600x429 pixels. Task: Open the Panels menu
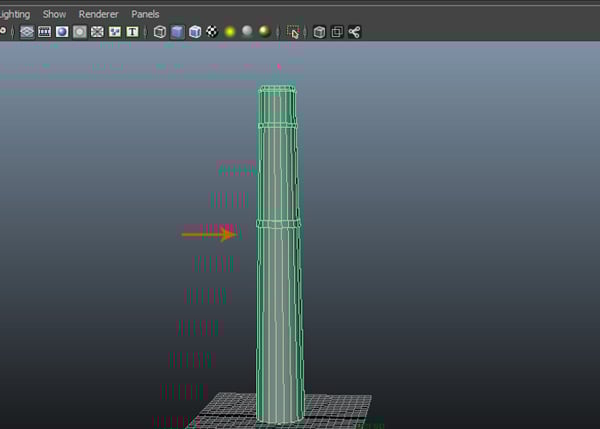tap(145, 15)
